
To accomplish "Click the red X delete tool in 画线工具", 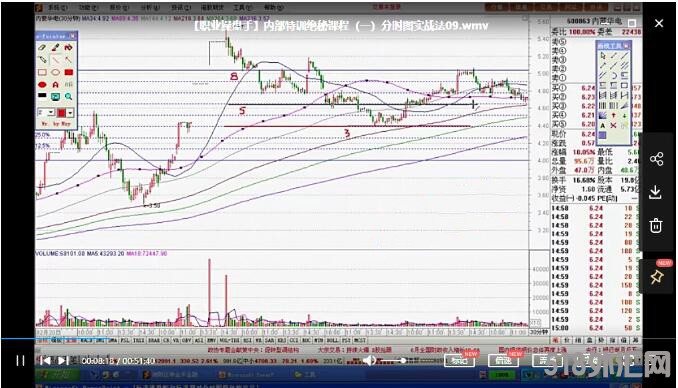I will (614, 125).
